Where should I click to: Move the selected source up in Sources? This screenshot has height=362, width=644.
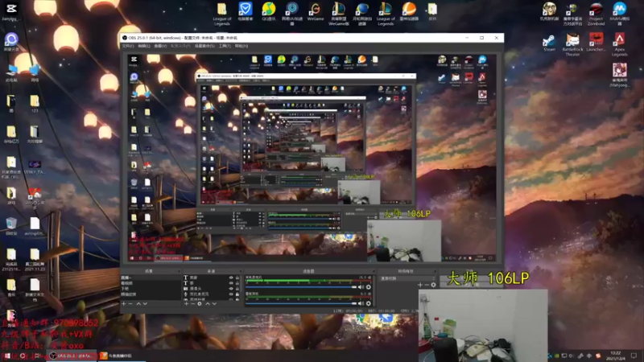click(208, 304)
